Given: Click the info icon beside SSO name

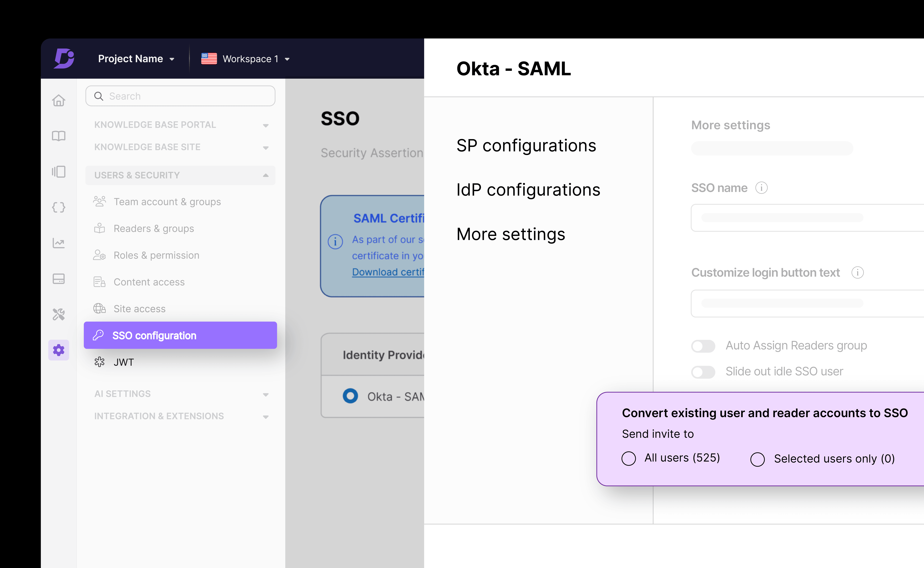Looking at the screenshot, I should point(762,188).
